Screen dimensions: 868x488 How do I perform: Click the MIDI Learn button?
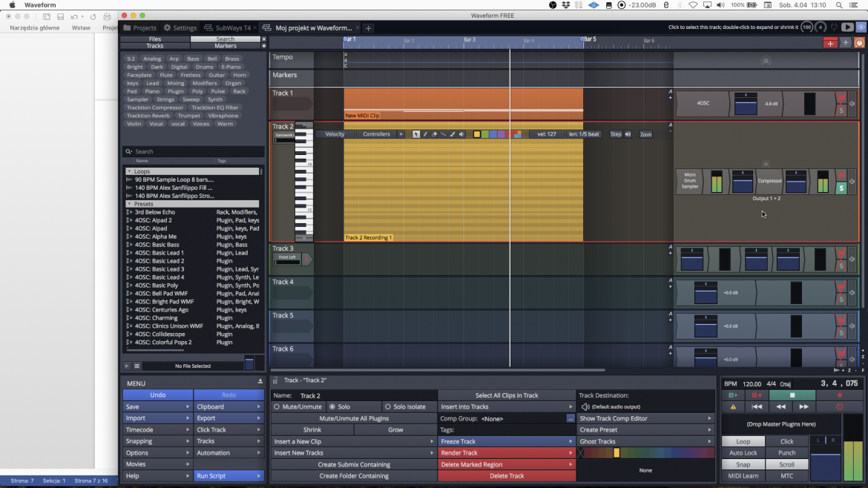[x=743, y=476]
